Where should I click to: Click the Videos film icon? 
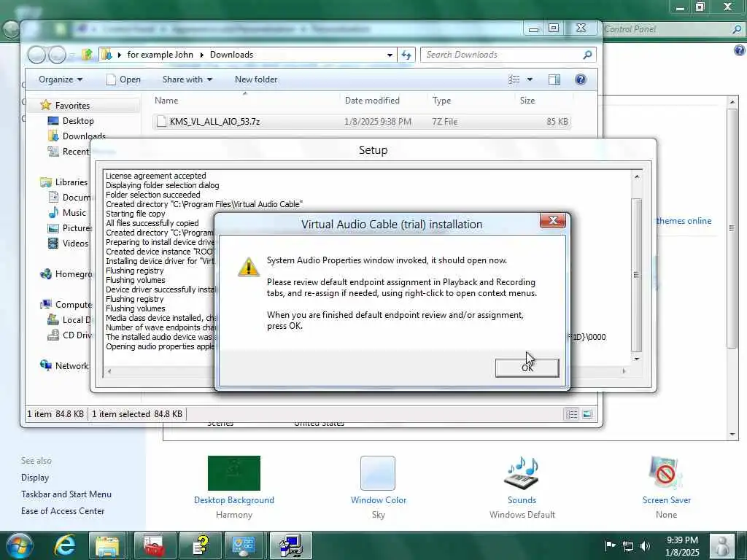click(x=53, y=244)
